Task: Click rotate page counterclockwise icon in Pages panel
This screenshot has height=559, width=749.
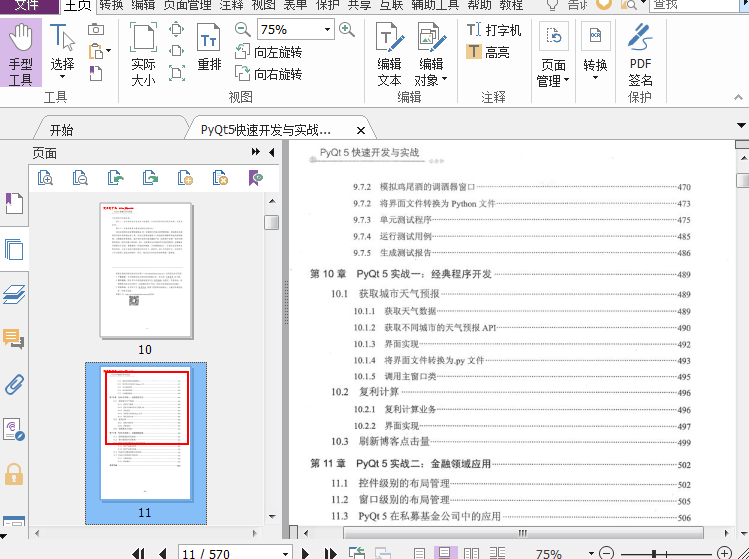Action: point(115,178)
